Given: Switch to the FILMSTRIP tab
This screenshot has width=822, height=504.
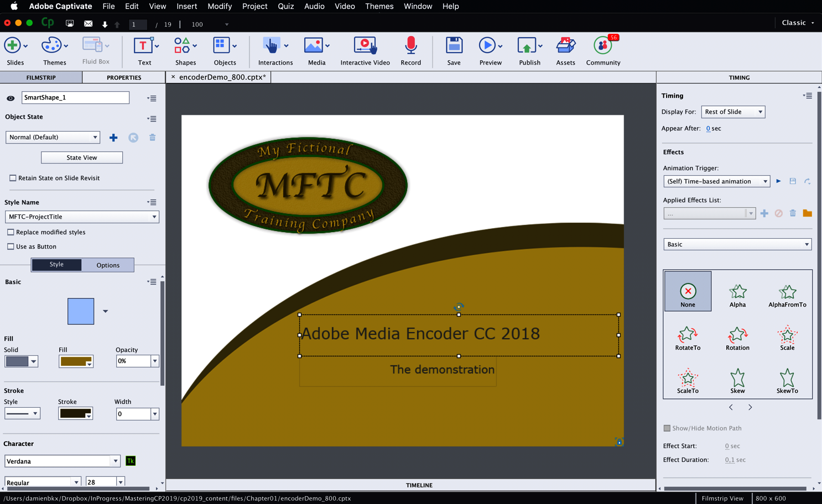Looking at the screenshot, I should click(41, 77).
